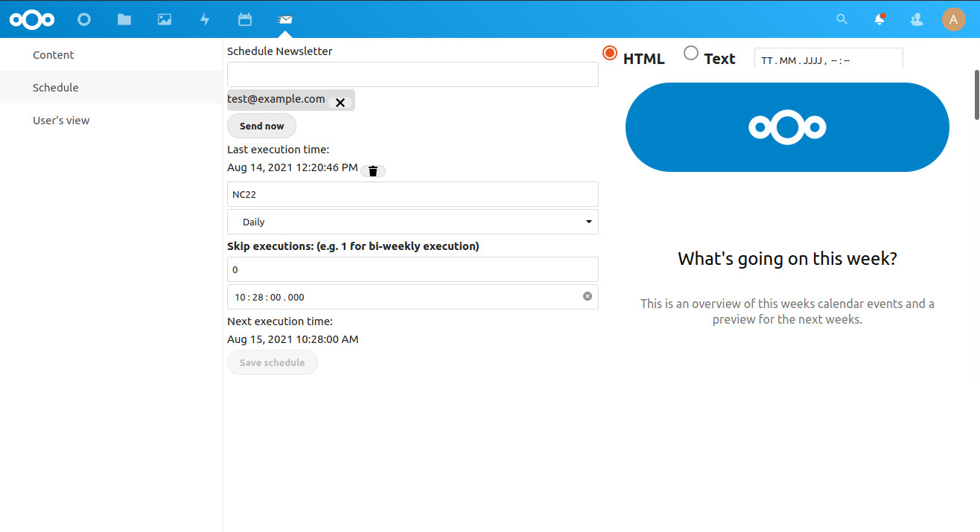Click the Aug 15, 2021 10:28:00 AM text
Viewport: 980px width, 532px height.
pyautogui.click(x=293, y=339)
